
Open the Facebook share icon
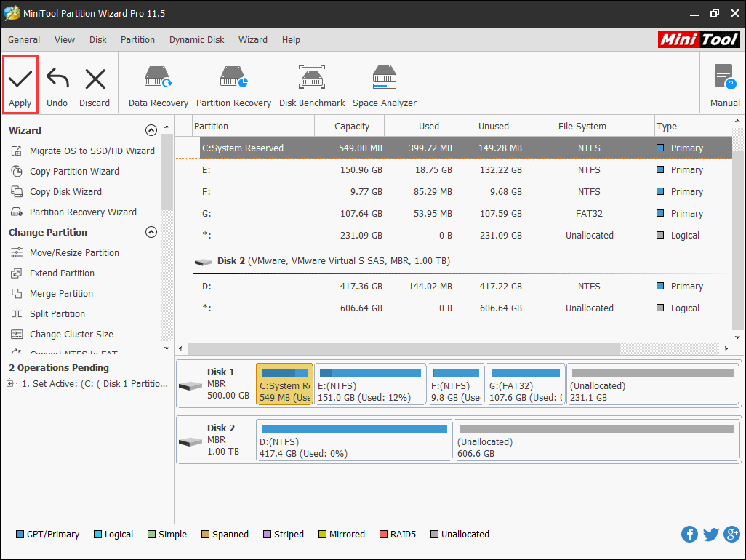pyautogui.click(x=689, y=535)
